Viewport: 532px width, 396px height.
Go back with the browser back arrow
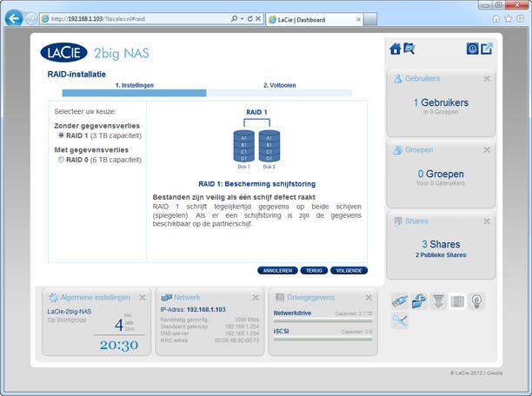[14, 18]
